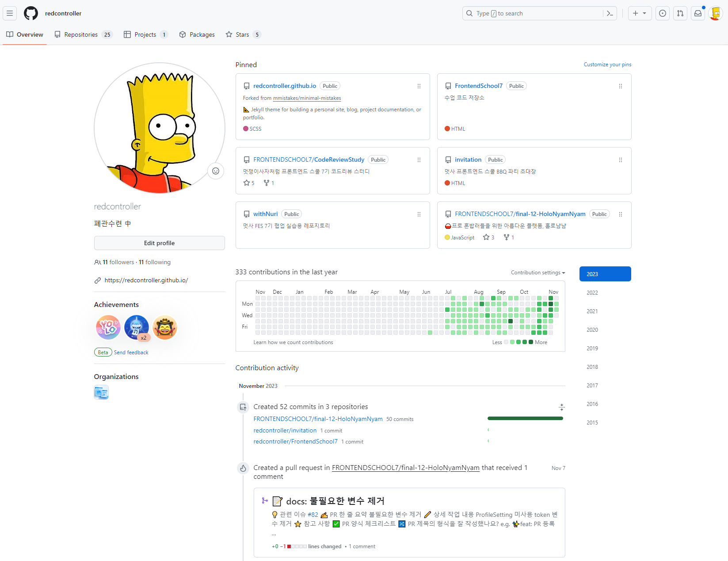Click the darkest green legend swatch
The height and width of the screenshot is (561, 728).
[x=531, y=342]
